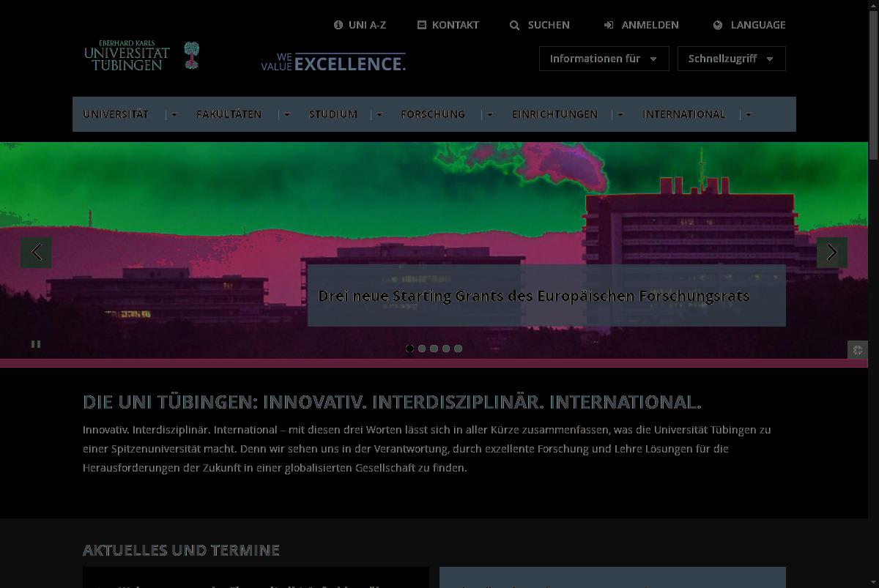Open the Forschung menu item
The height and width of the screenshot is (588, 879).
(433, 114)
